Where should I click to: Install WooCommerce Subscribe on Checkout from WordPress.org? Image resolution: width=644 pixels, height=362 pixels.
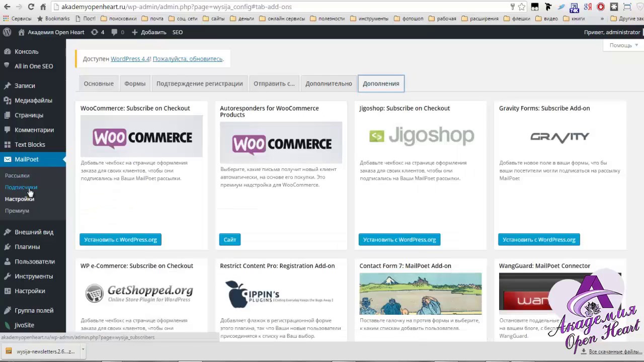pyautogui.click(x=120, y=240)
